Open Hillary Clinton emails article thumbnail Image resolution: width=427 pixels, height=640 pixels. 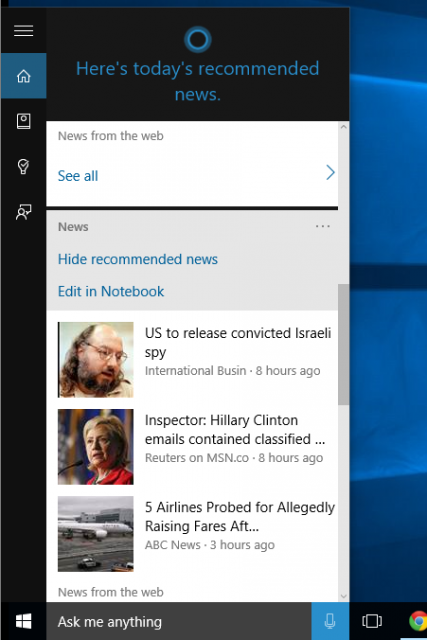(96, 447)
